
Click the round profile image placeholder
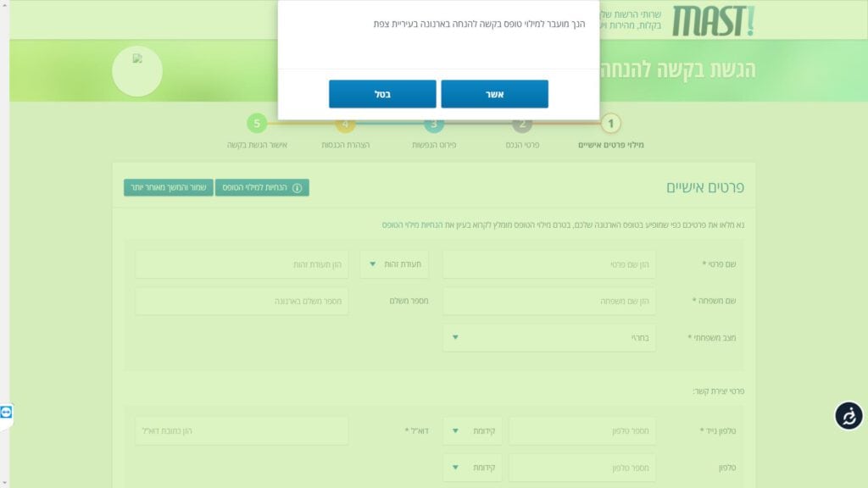(x=137, y=71)
